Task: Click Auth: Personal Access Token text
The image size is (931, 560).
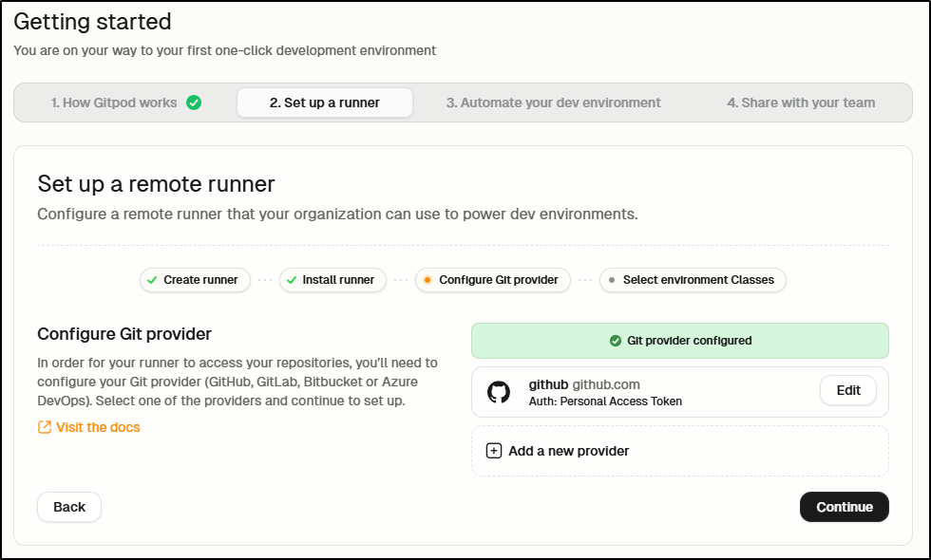Action: pos(605,401)
